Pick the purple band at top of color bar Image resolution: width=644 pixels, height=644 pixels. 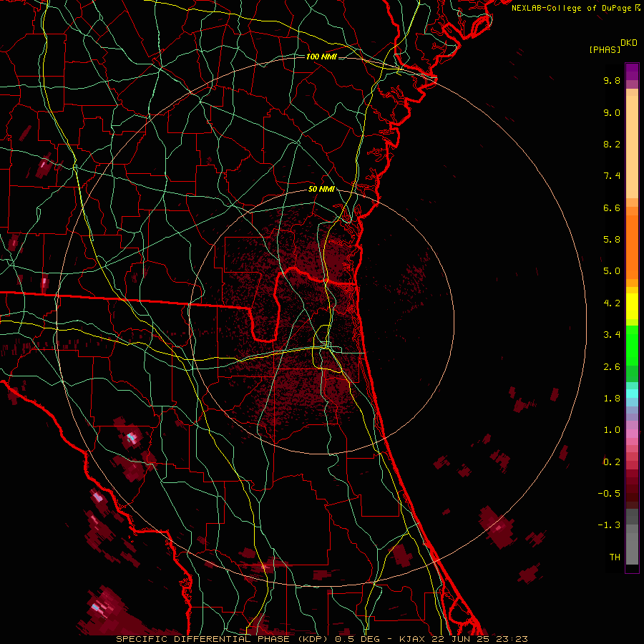(632, 72)
